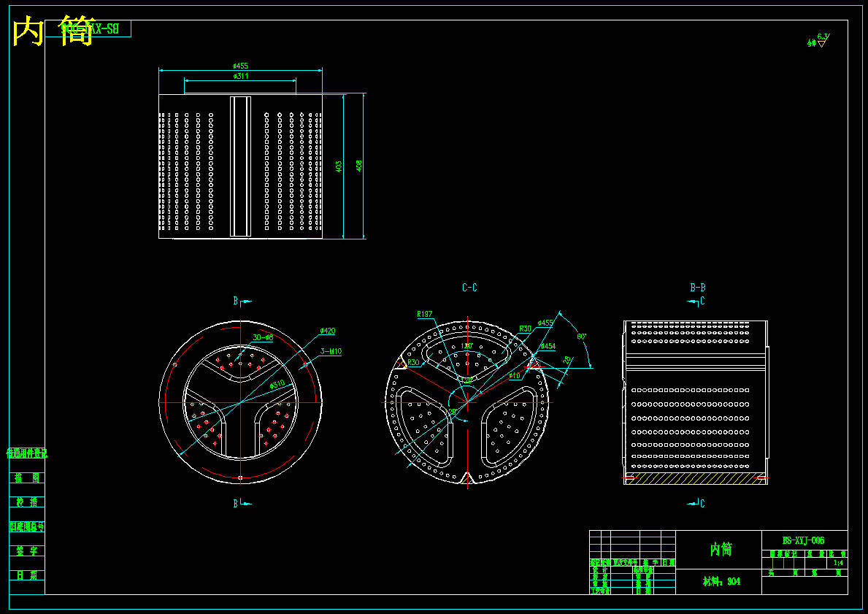The height and width of the screenshot is (614, 868).
Task: Click drawing number BS-XYJ-006 in title block
Action: [x=803, y=540]
